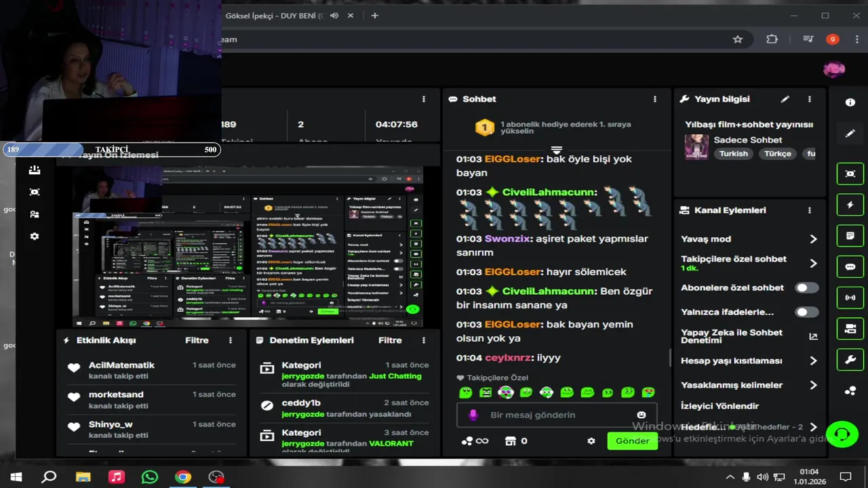Click AcilMatematik in Etkinlik Akışı
This screenshot has height=488, width=868.
tap(121, 365)
